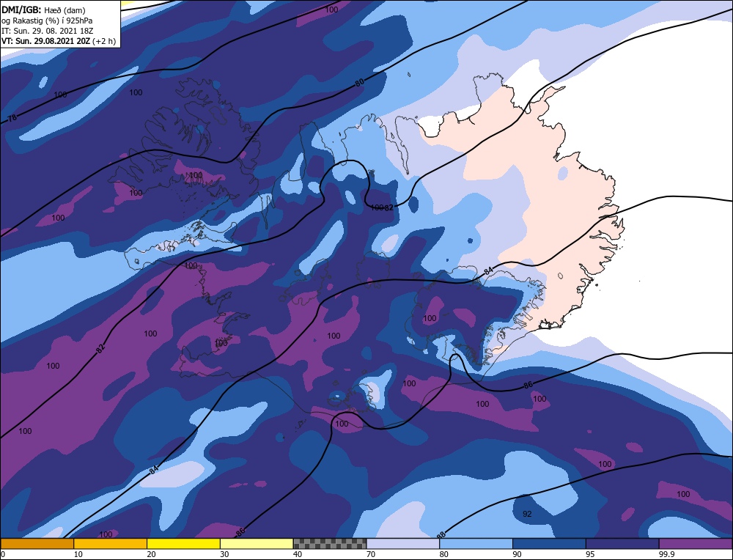Click the '70' legend scale value
The height and width of the screenshot is (560, 733).
pos(371,554)
